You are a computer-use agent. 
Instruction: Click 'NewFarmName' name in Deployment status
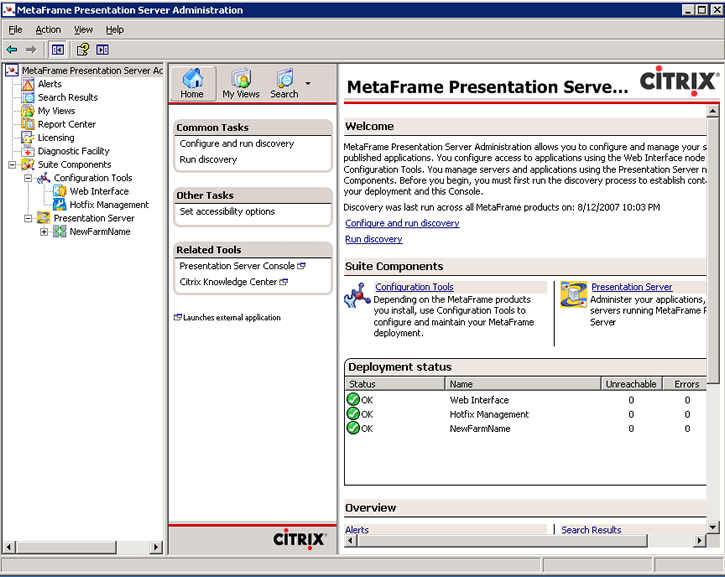480,429
